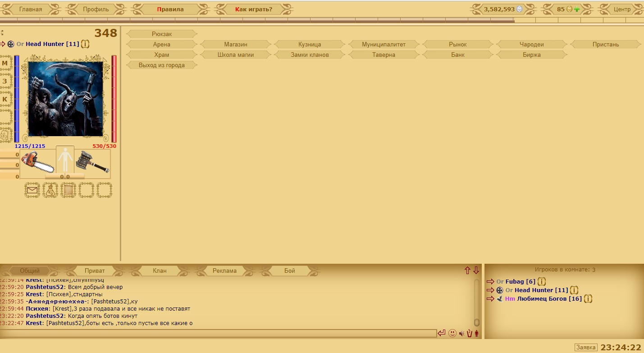Switch to the Бой chat tab
644x353 pixels.
click(290, 271)
